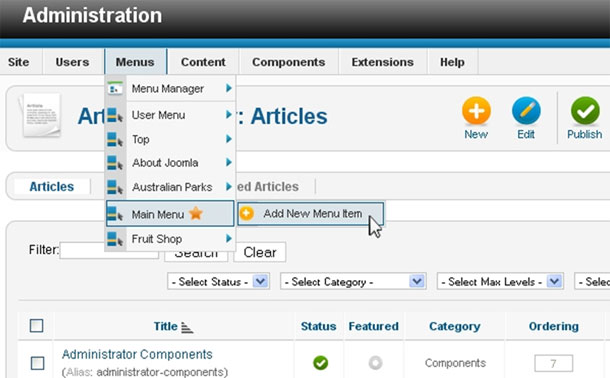
Task: Click the Article Manager page document icon
Action: pyautogui.click(x=41, y=115)
